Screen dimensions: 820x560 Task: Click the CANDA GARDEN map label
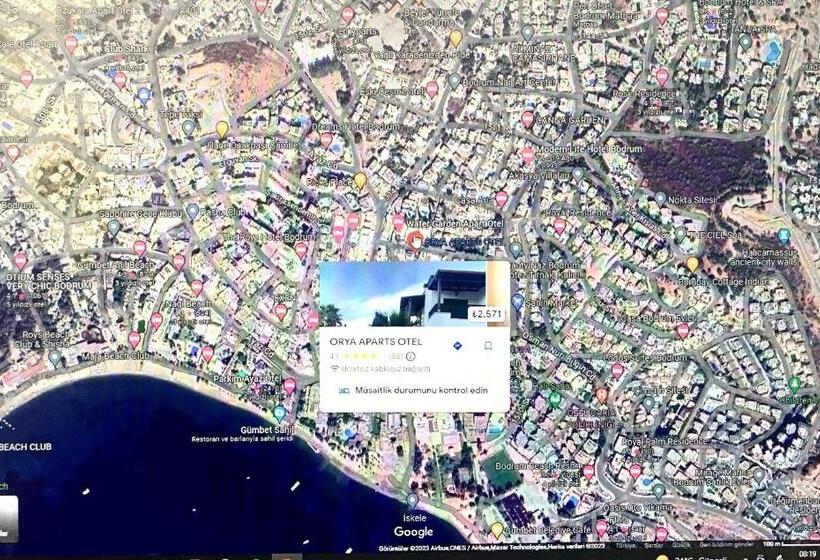(x=571, y=120)
